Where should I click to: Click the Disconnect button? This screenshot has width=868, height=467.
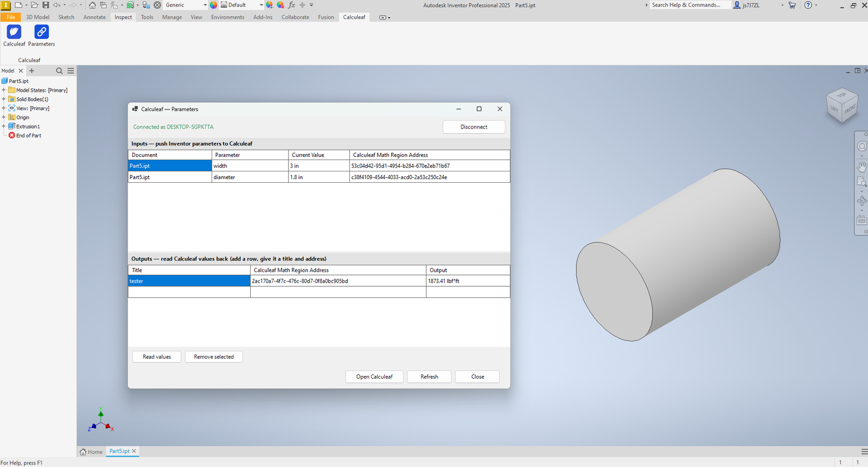click(474, 127)
